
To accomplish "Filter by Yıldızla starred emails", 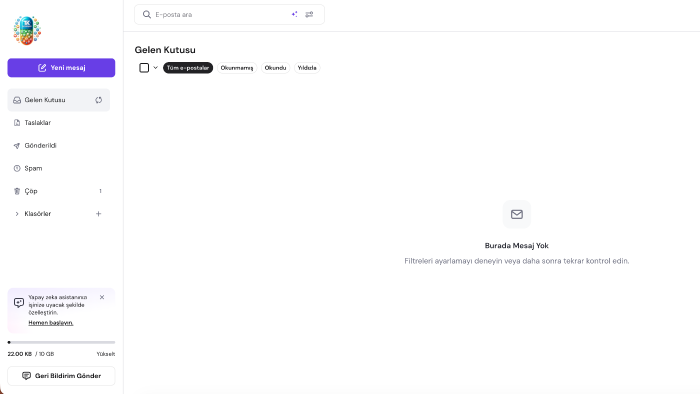I will point(307,68).
